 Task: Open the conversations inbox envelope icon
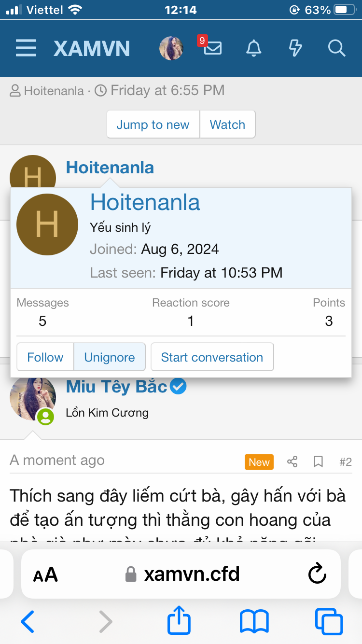click(x=213, y=48)
